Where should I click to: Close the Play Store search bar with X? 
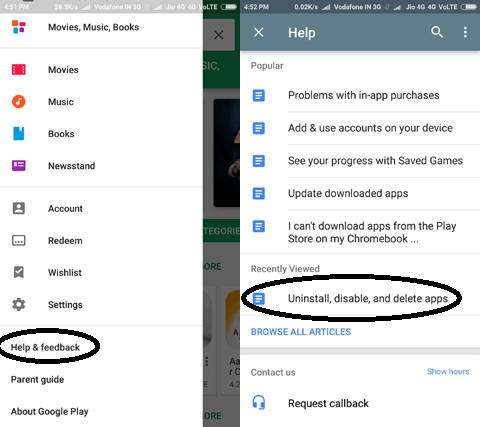coord(219,35)
